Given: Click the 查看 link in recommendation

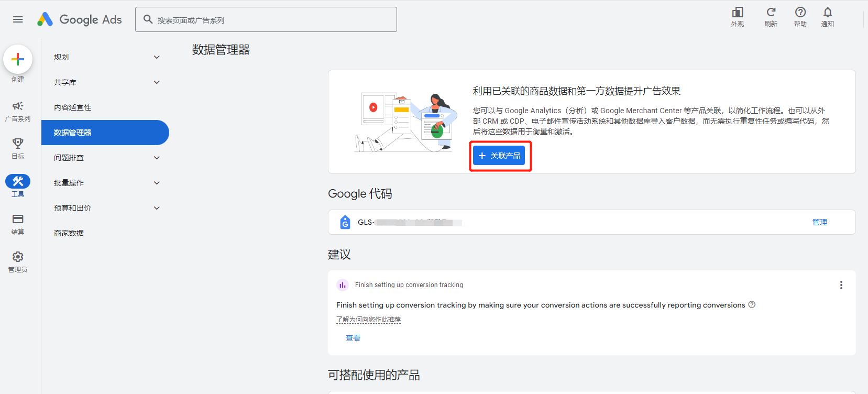Looking at the screenshot, I should 353,338.
